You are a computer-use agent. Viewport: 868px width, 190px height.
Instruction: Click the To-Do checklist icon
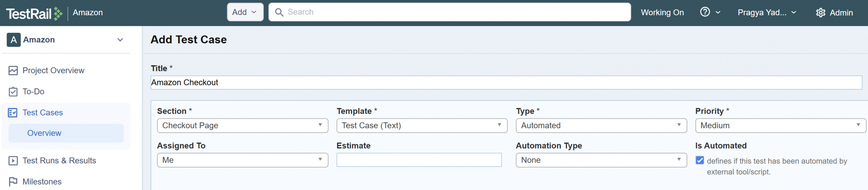(x=13, y=92)
